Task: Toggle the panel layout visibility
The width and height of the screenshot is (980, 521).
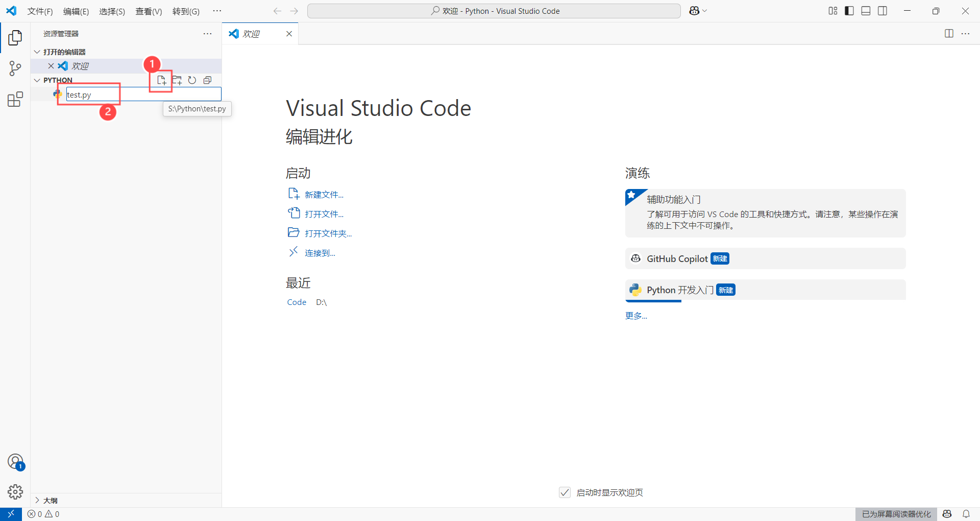Action: (x=866, y=10)
